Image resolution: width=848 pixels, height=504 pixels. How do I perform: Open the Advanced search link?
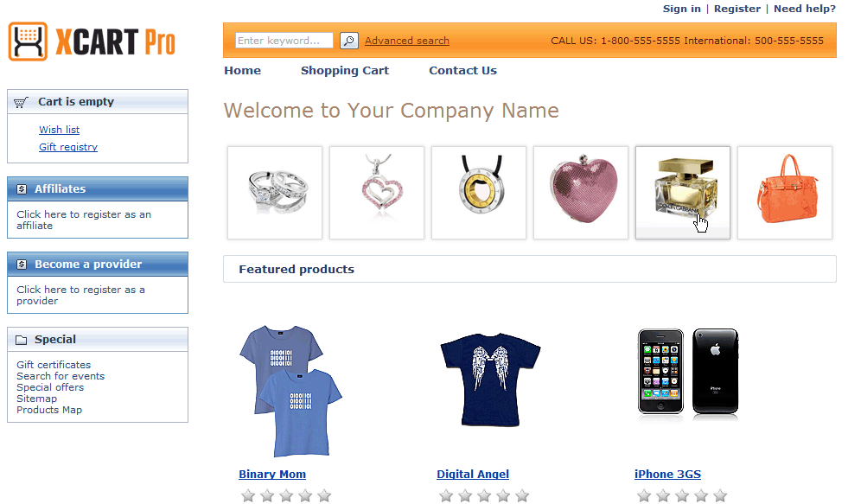click(x=406, y=41)
